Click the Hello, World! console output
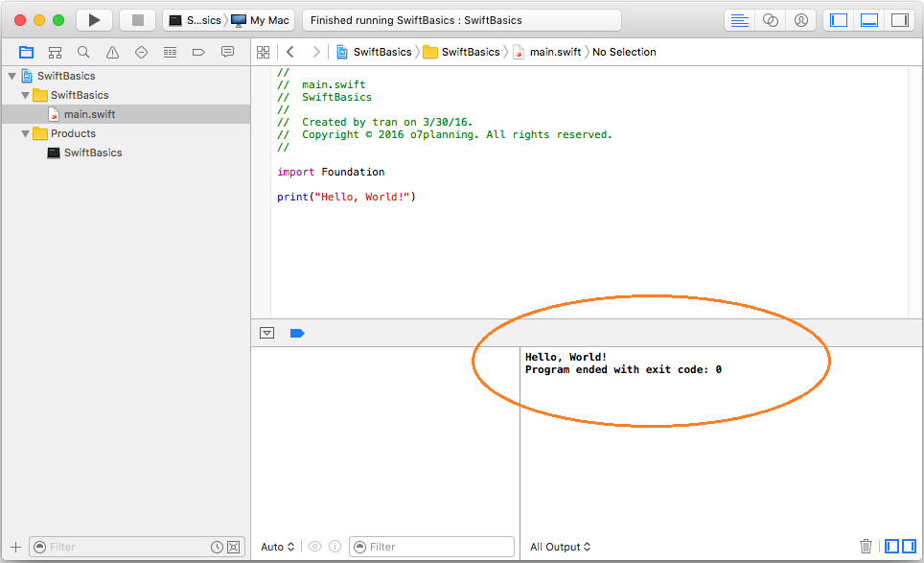Image resolution: width=924 pixels, height=563 pixels. [566, 357]
